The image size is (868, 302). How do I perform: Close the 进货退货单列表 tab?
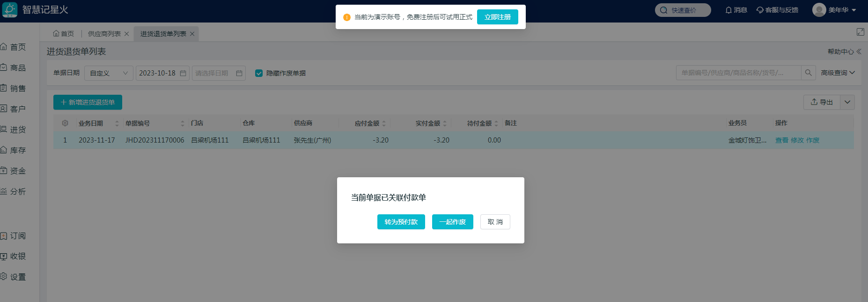tap(192, 34)
